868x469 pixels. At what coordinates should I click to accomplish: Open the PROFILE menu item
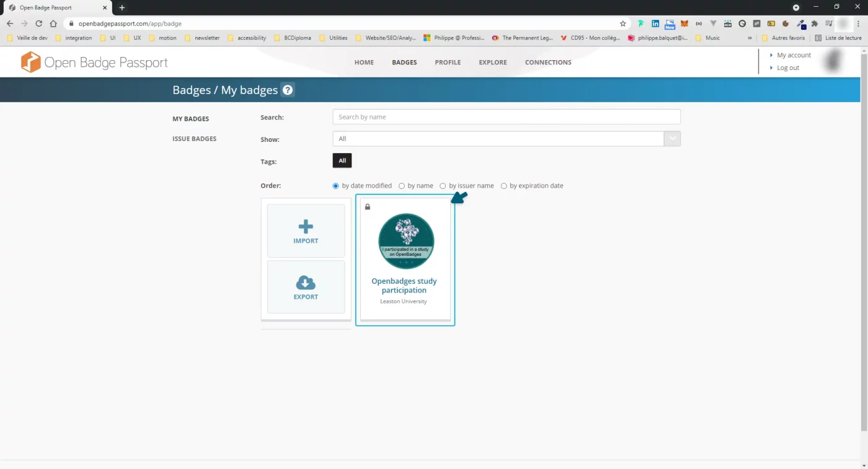click(448, 63)
